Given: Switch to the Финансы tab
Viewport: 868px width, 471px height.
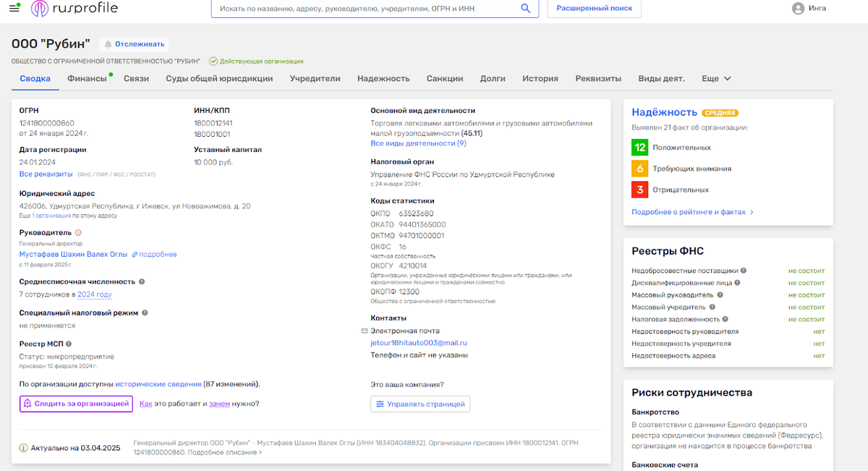Looking at the screenshot, I should pos(87,78).
